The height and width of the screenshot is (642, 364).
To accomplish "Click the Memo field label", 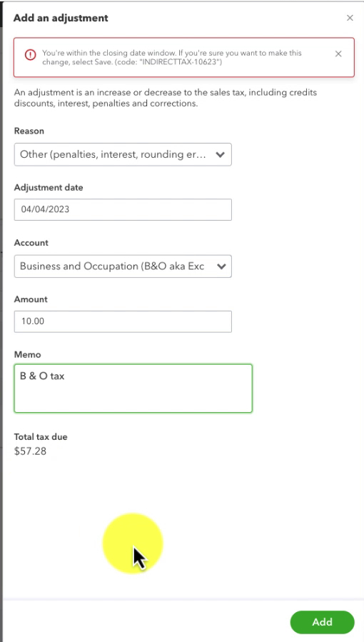I will click(27, 355).
